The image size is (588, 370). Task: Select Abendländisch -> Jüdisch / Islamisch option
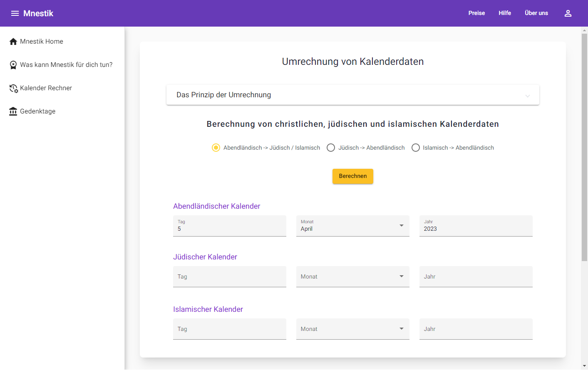[216, 148]
